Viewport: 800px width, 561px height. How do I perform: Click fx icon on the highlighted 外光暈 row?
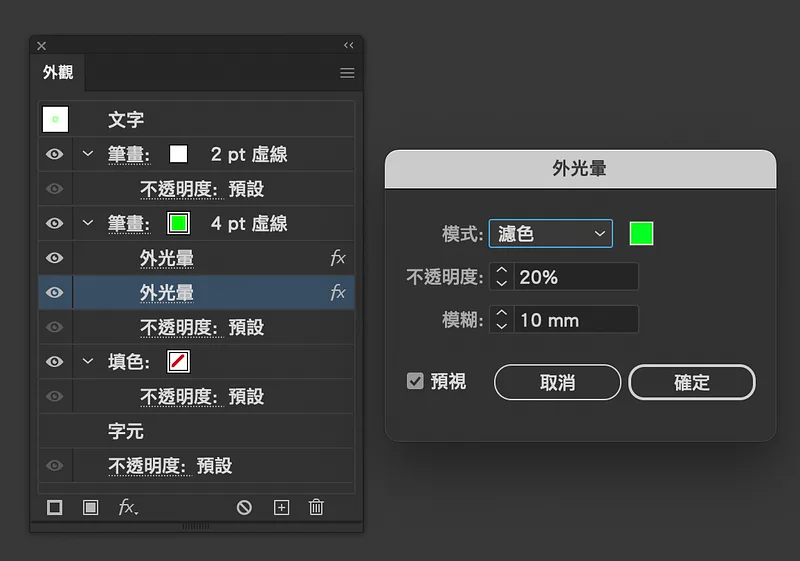pos(338,292)
